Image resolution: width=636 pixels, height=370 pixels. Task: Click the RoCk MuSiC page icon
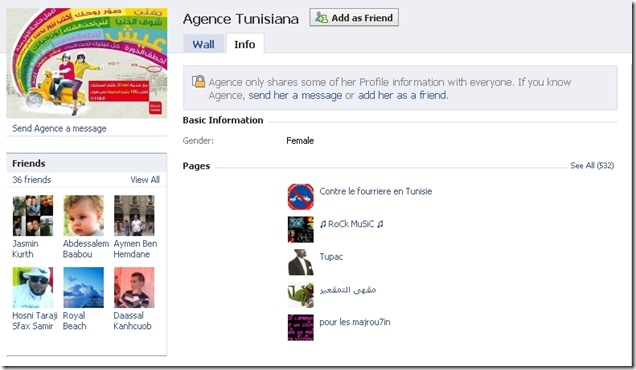click(x=301, y=230)
